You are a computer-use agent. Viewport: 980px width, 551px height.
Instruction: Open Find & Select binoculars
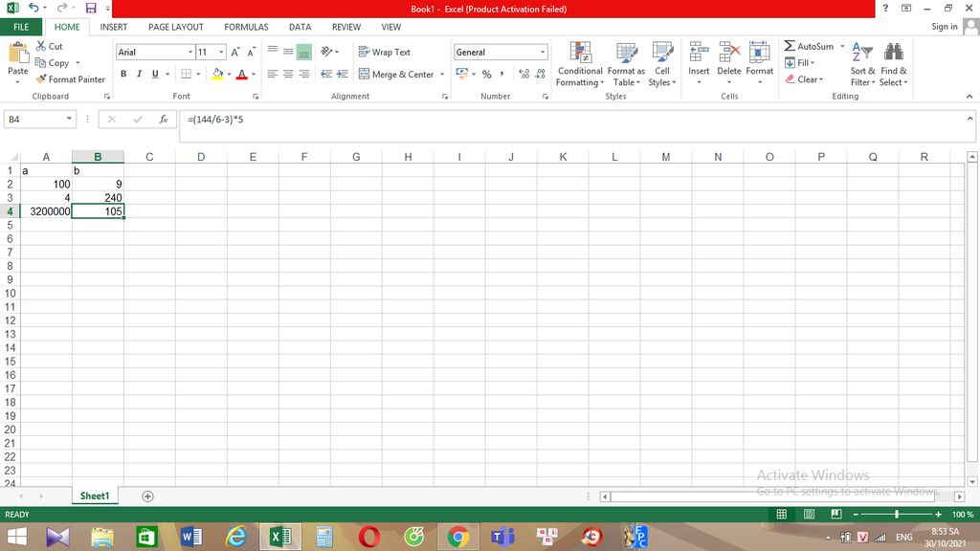(x=894, y=64)
